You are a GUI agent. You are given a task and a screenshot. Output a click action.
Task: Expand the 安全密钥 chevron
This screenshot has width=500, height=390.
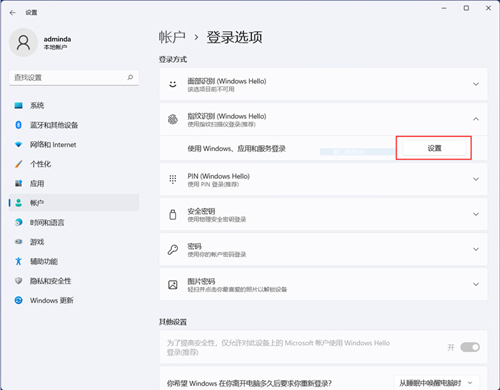(476, 214)
